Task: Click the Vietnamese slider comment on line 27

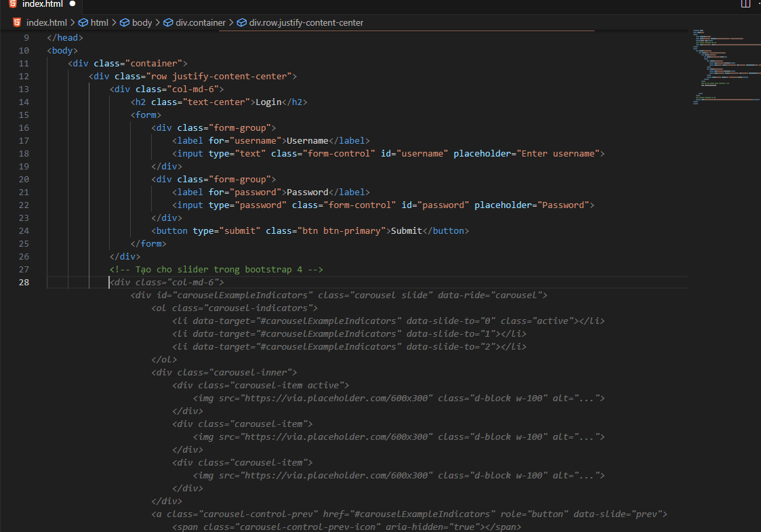Action: (216, 269)
